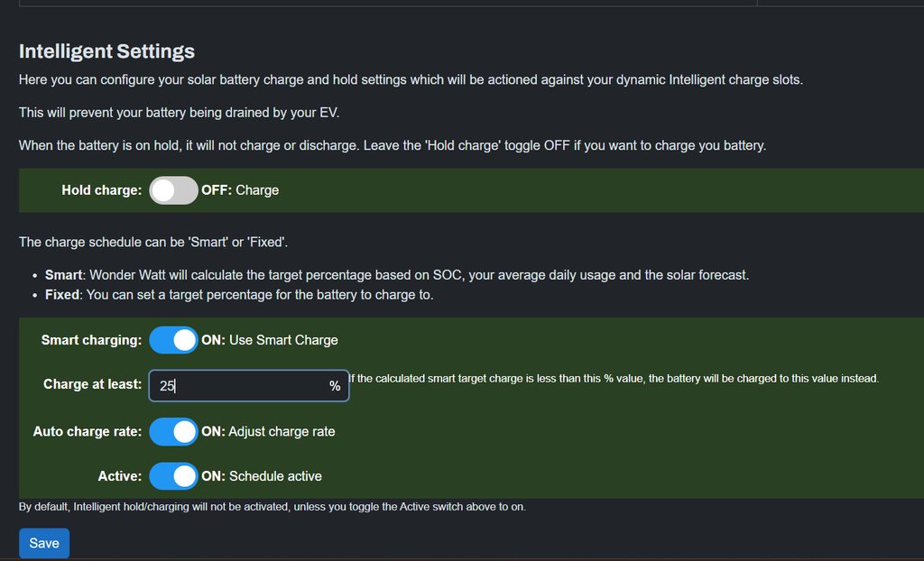The image size is (924, 561).
Task: Click the 'ON: Adjust charge rate' text
Action: pos(268,431)
